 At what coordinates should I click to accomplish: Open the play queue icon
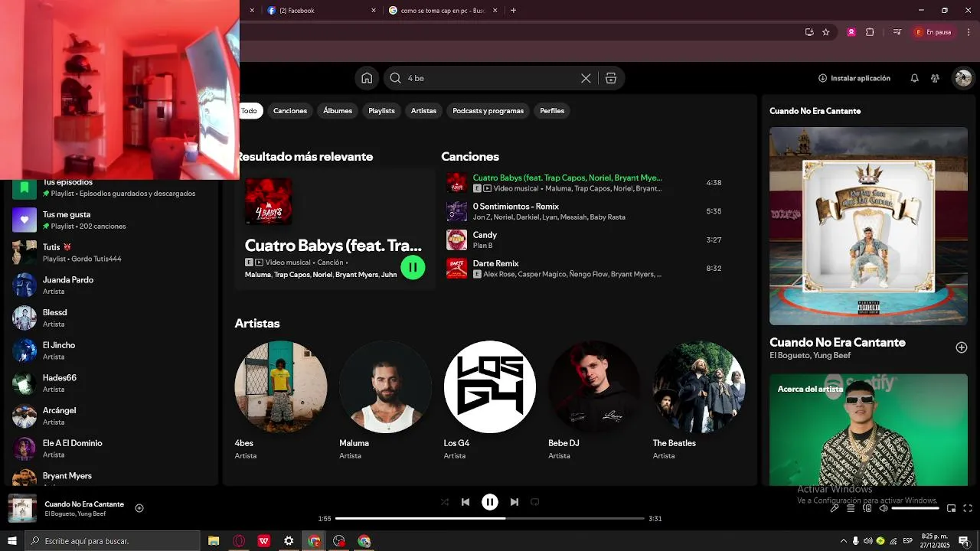click(851, 508)
